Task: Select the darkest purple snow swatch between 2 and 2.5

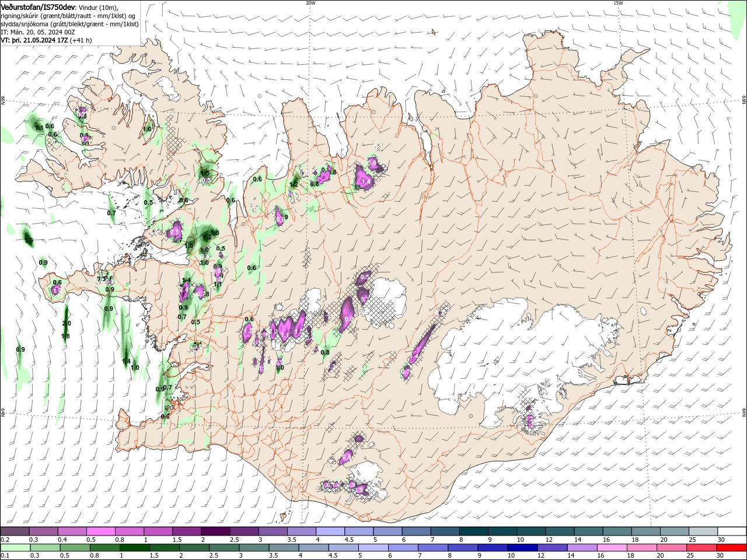Action: point(215,531)
